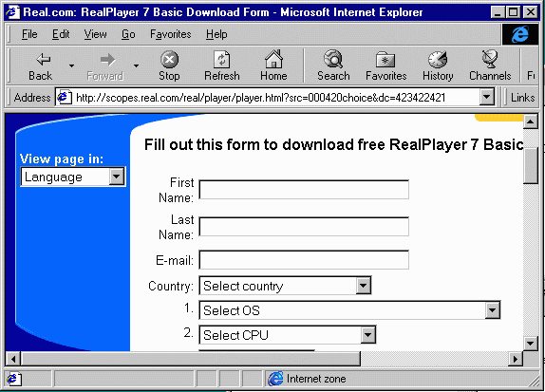Click the Refresh page icon

(x=221, y=60)
